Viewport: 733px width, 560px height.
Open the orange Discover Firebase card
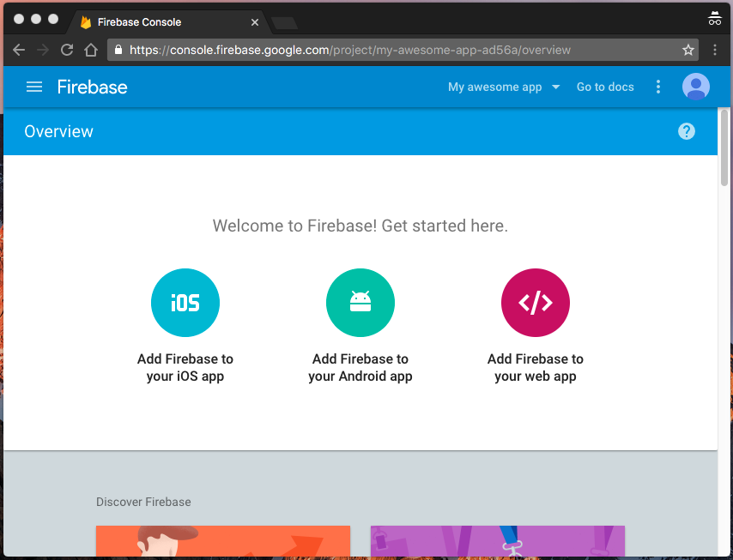(x=223, y=541)
